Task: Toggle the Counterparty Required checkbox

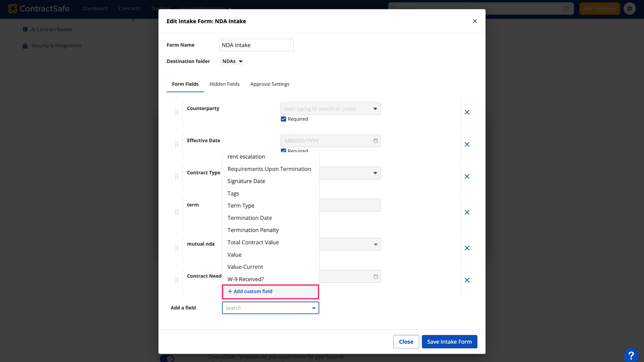Action: point(283,119)
